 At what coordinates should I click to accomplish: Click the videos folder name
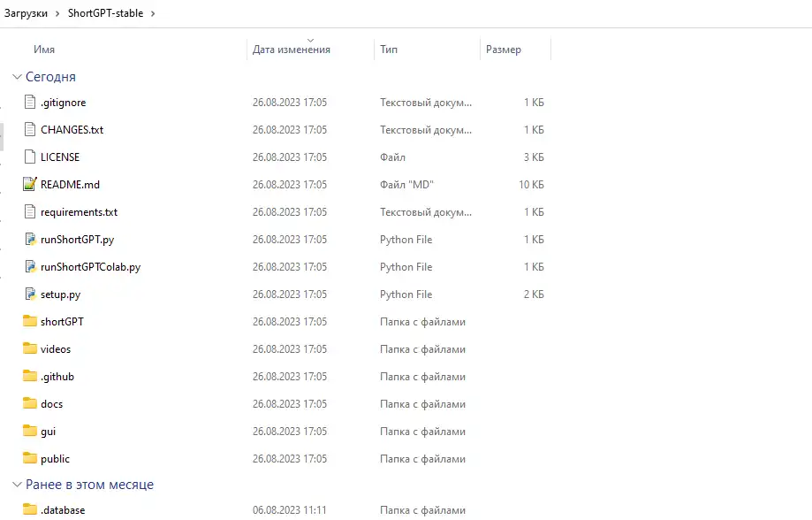[x=56, y=349]
